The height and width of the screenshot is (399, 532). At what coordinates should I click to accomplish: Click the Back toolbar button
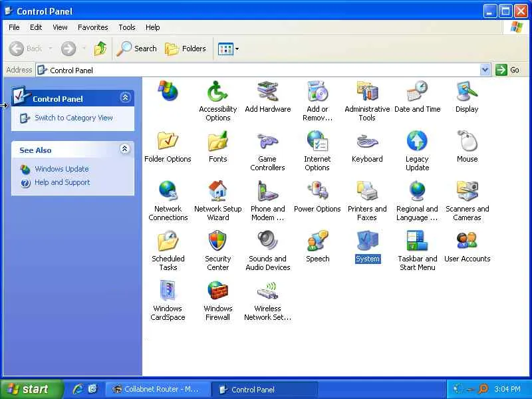(x=26, y=49)
